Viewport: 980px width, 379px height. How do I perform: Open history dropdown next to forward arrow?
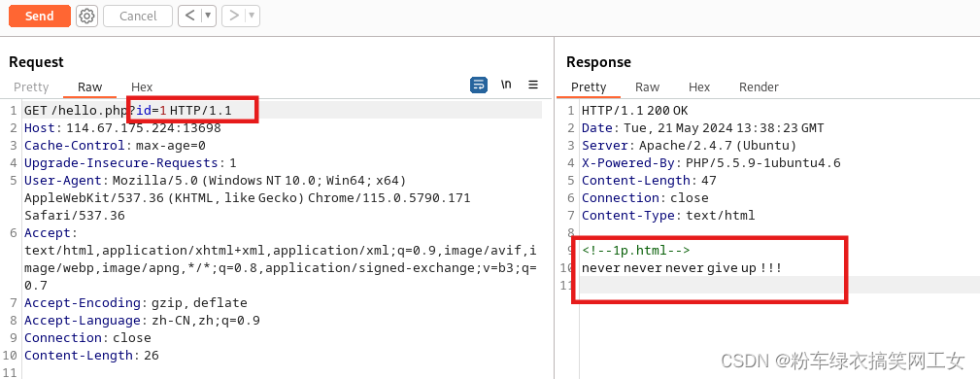click(253, 17)
